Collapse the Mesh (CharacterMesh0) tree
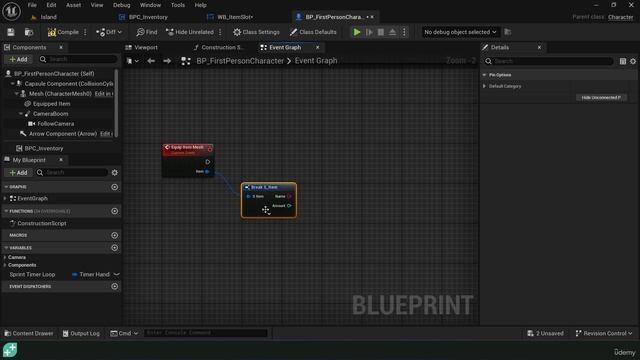Image resolution: width=640 pixels, height=360 pixels. click(x=17, y=93)
